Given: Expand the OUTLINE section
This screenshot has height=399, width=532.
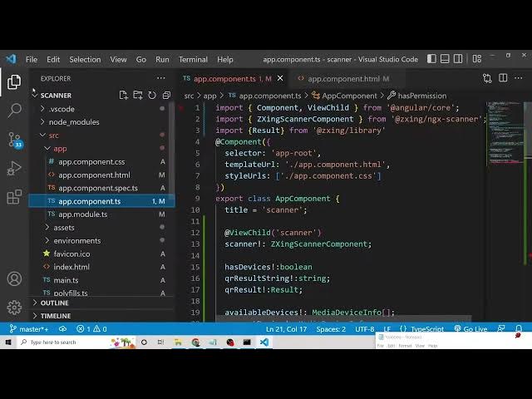Looking at the screenshot, I should coord(55,303).
